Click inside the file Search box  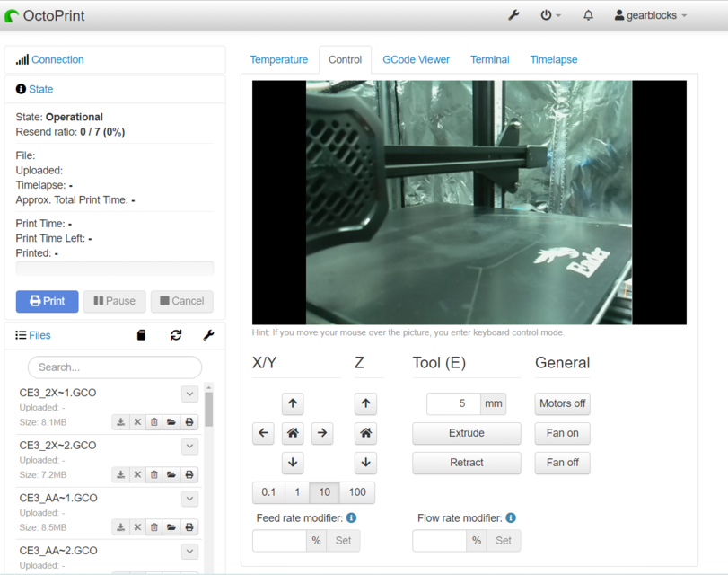[x=114, y=367]
